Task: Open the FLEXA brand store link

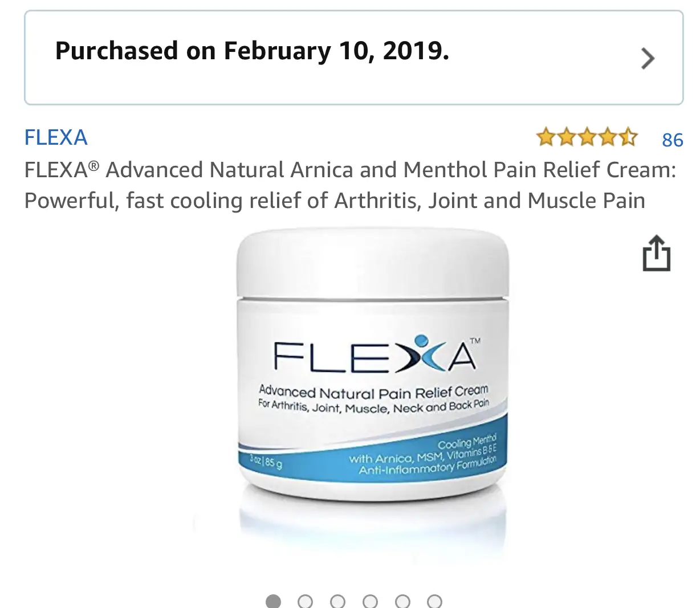Action: (x=56, y=137)
